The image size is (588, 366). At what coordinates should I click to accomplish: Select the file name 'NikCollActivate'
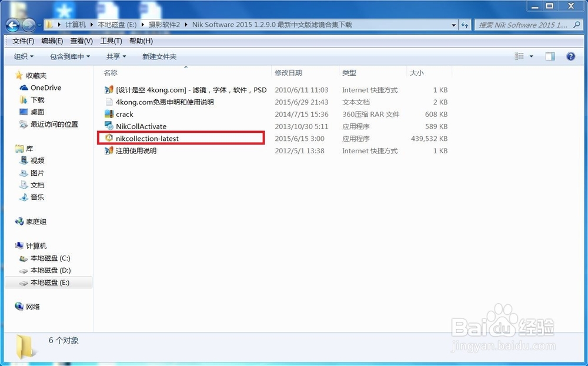coord(141,126)
